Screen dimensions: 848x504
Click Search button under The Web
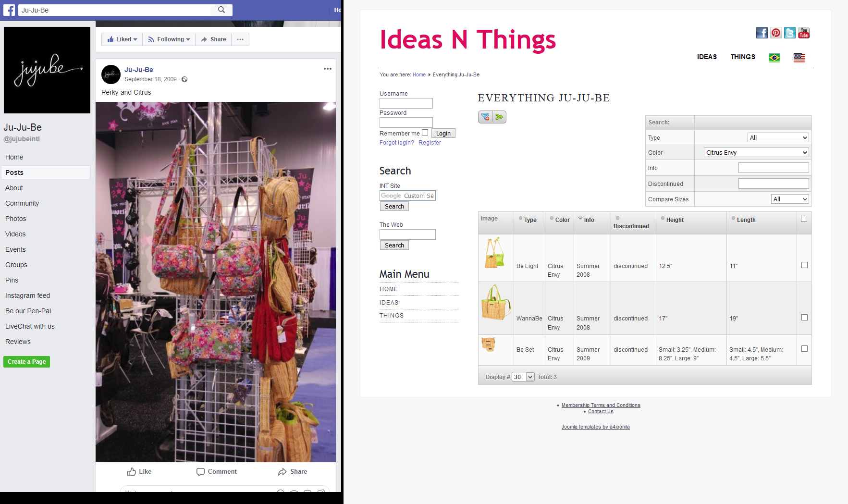[x=394, y=246]
